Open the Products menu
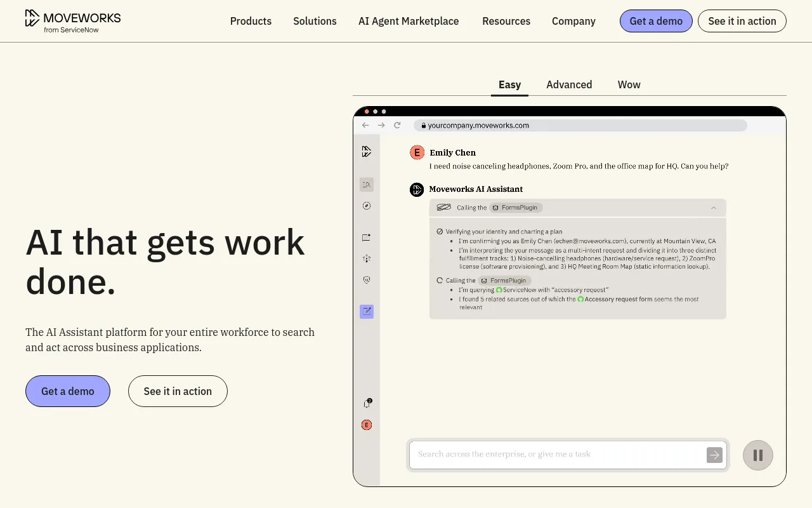The width and height of the screenshot is (812, 508). (x=251, y=21)
